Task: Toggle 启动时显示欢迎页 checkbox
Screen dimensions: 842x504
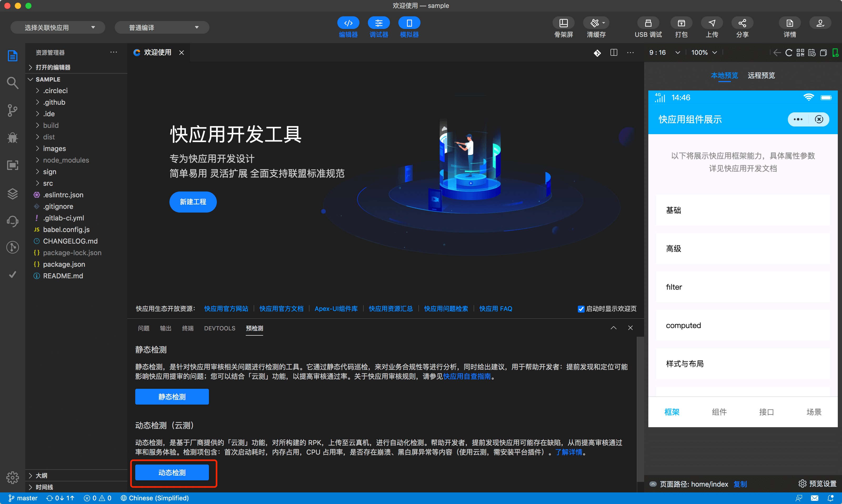Action: (581, 309)
